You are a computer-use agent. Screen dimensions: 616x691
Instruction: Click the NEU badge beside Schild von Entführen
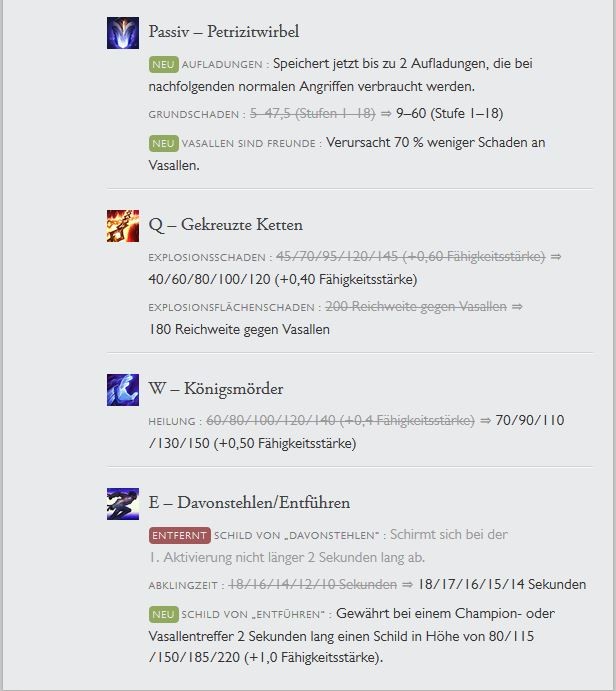coord(163,614)
